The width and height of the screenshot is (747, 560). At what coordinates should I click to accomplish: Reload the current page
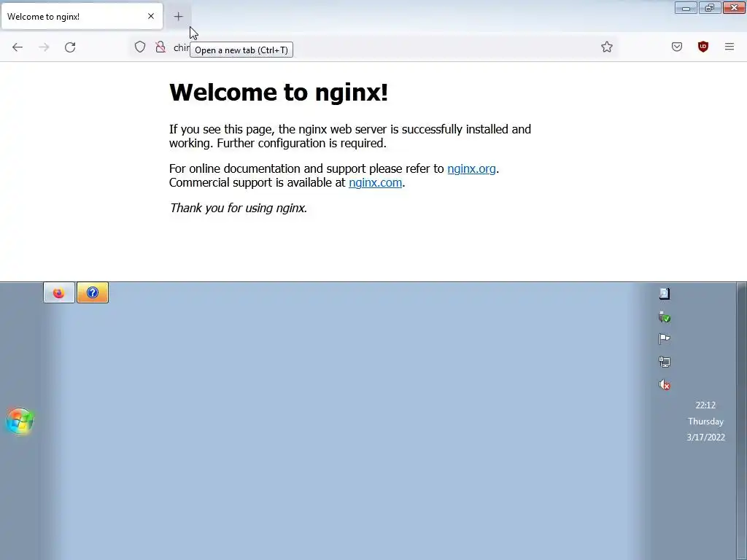(x=70, y=47)
